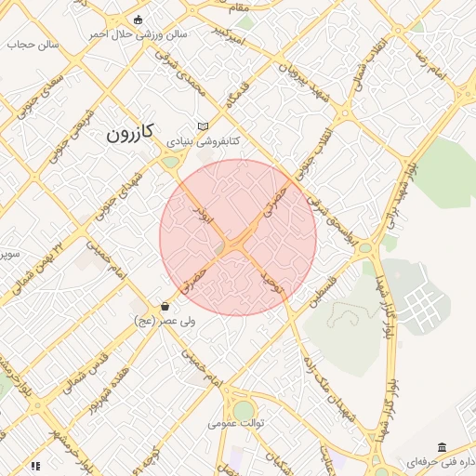Click the امیرکبیر street label
This screenshot has height=476, width=476.
(229, 35)
